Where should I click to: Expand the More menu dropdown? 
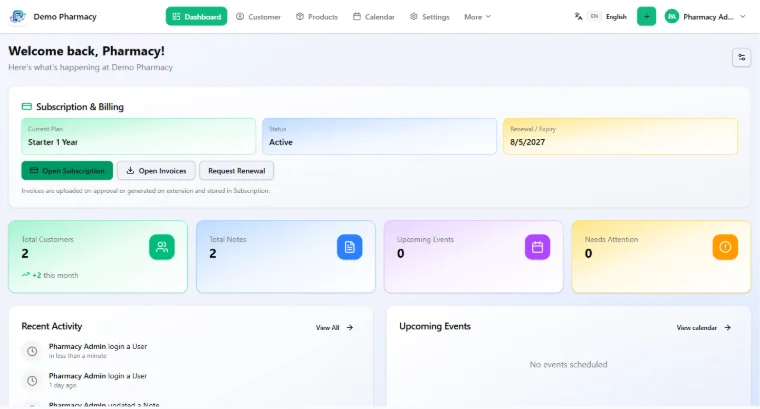point(477,16)
